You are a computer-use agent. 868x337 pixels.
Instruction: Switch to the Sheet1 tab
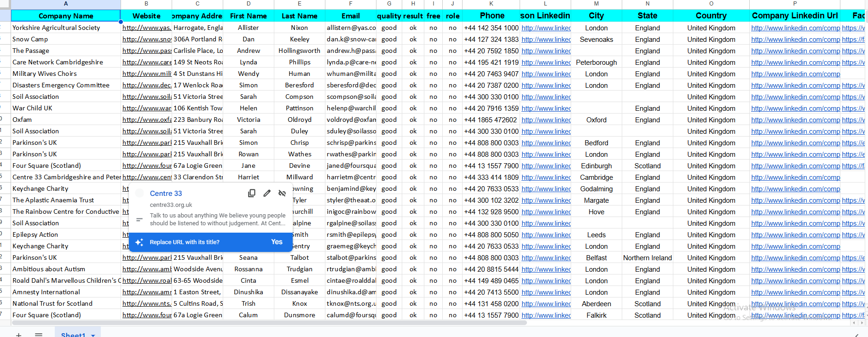(x=73, y=334)
